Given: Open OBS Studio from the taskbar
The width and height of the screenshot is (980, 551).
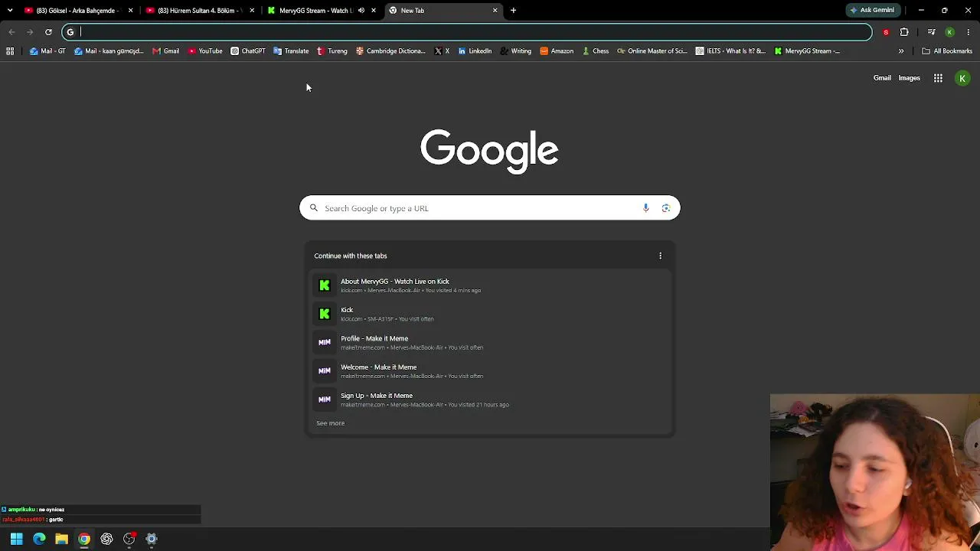Looking at the screenshot, I should (129, 539).
